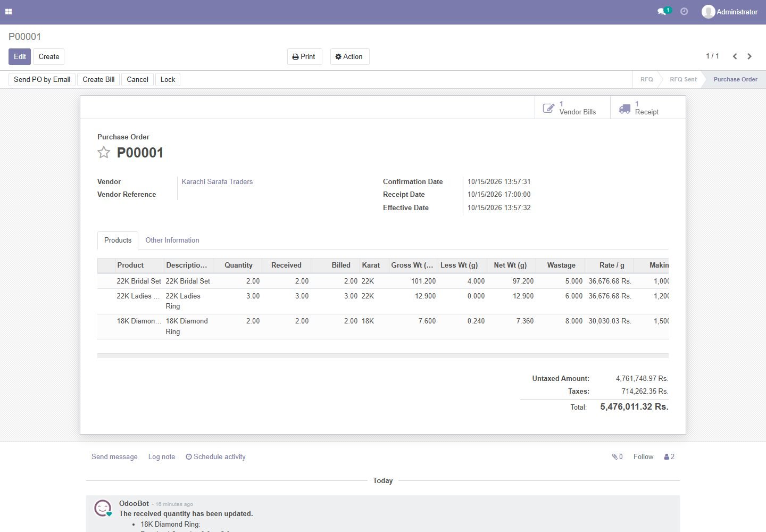Sort by the Net Wt (g) column header

(x=510, y=265)
